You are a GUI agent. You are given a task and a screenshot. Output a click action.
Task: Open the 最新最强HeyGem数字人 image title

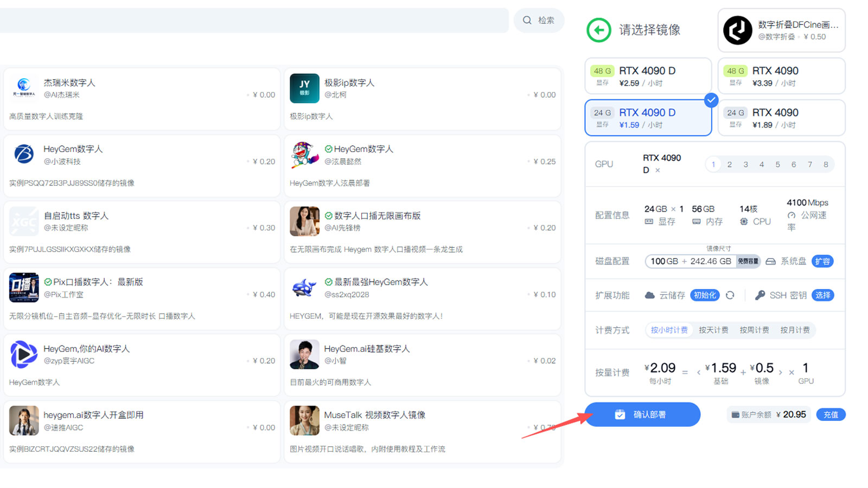tap(381, 282)
